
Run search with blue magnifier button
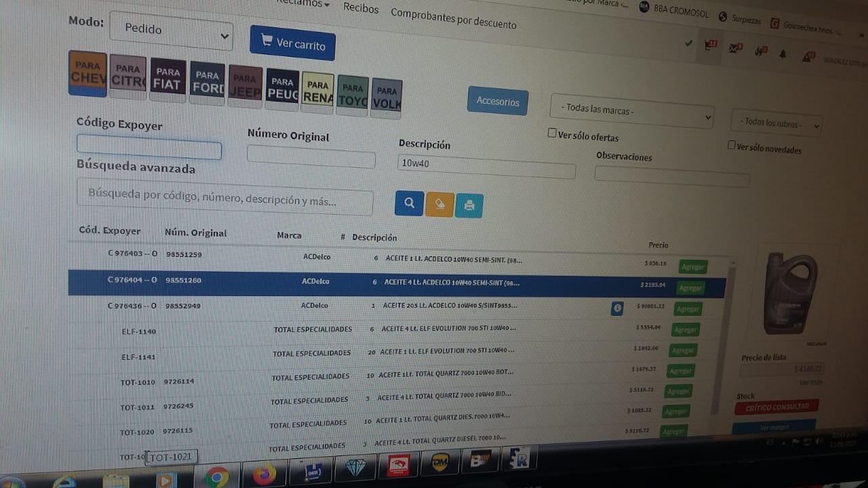409,203
